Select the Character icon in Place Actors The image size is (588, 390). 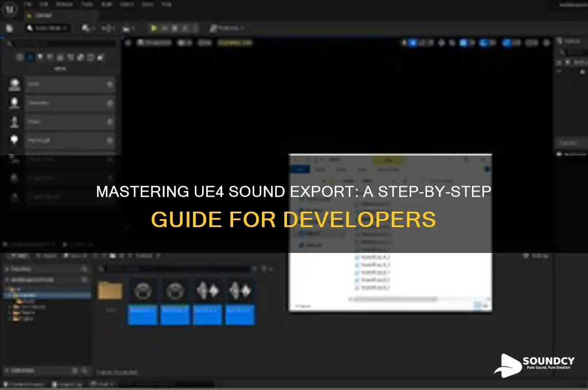[14, 103]
